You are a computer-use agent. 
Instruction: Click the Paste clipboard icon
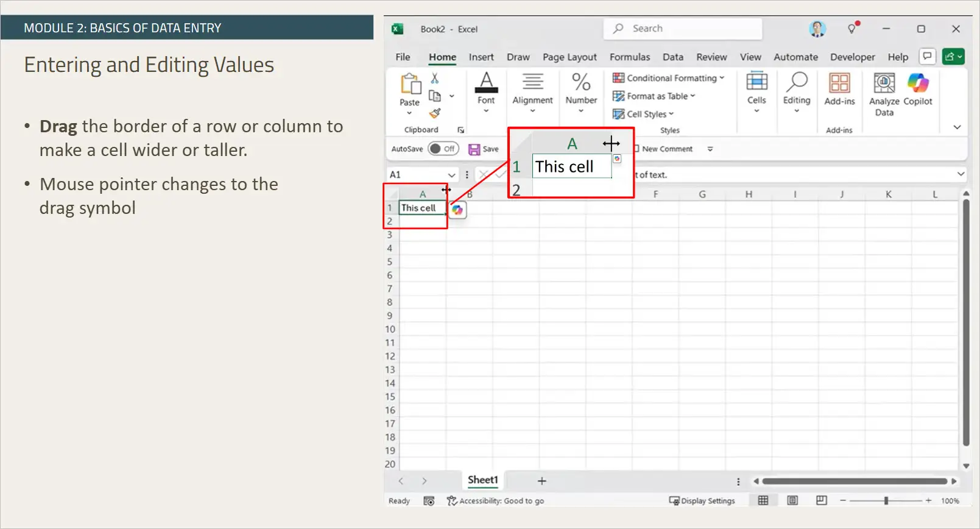coord(409,84)
